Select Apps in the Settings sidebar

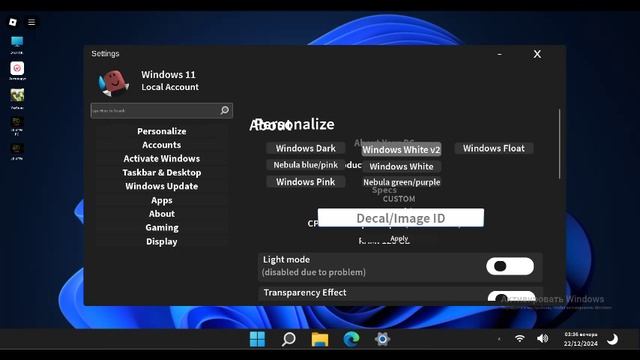(x=162, y=200)
